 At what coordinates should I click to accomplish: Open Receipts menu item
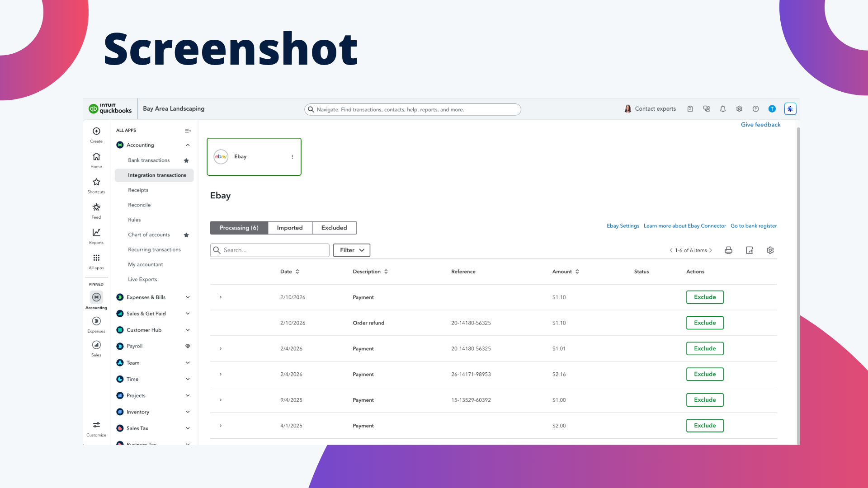[x=138, y=190]
